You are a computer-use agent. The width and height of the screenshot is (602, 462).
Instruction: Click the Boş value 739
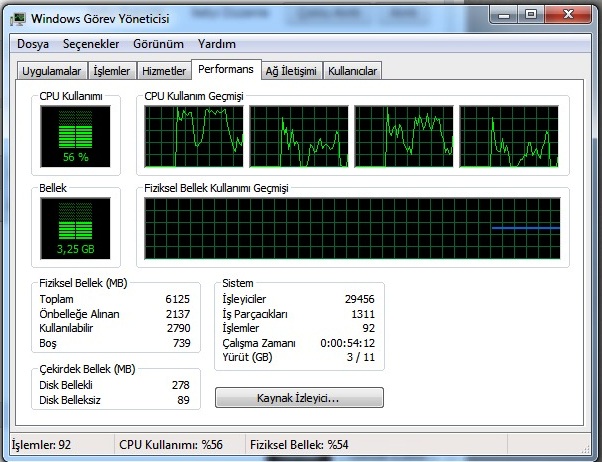[x=182, y=343]
